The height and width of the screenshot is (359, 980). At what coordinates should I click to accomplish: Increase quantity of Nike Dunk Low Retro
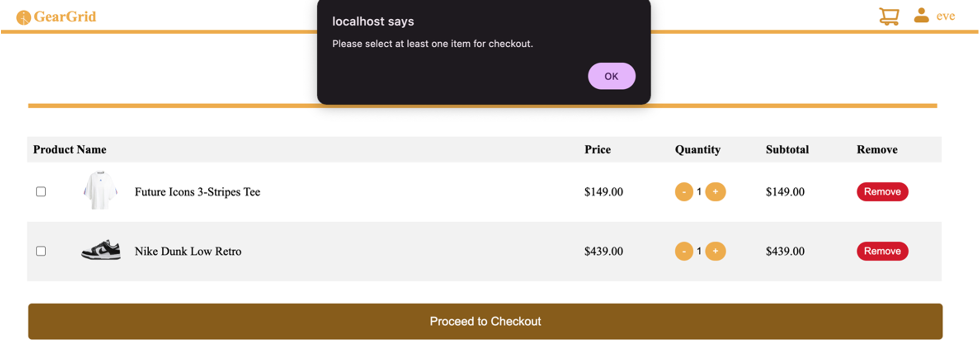(715, 251)
